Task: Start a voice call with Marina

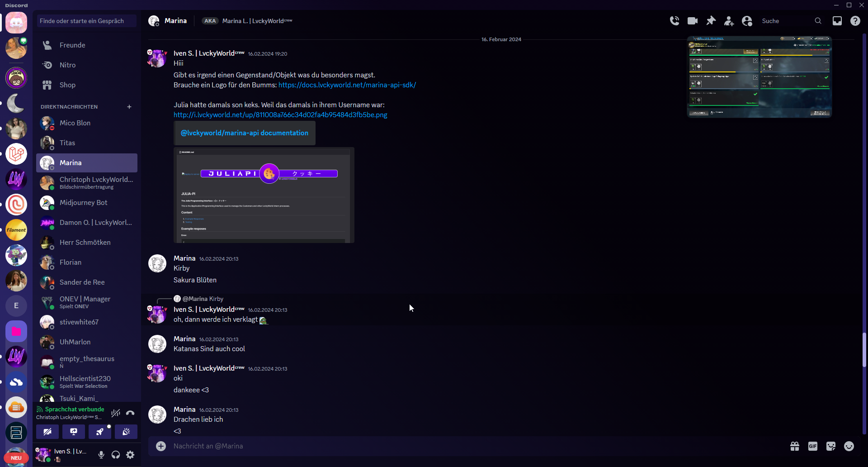Action: pos(675,21)
